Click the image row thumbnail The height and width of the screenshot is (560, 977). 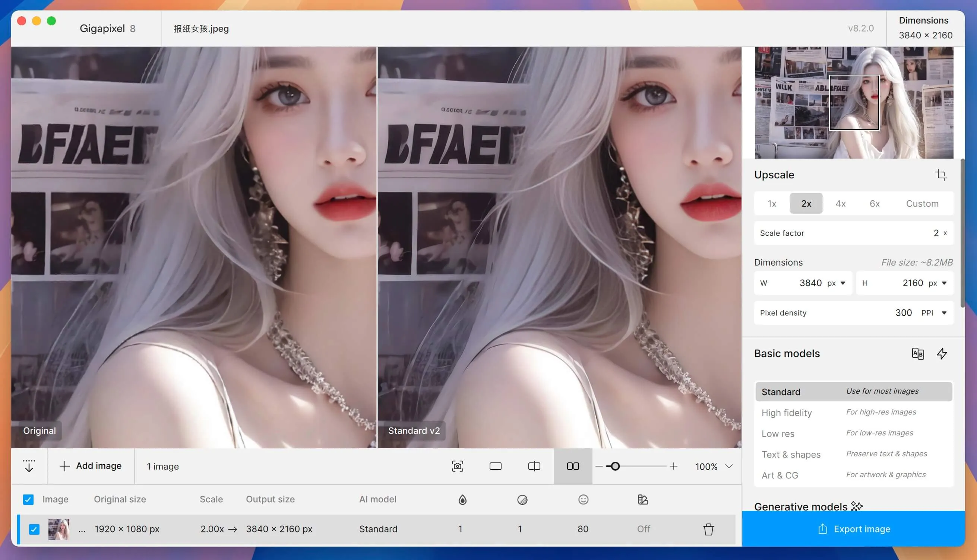click(x=59, y=529)
